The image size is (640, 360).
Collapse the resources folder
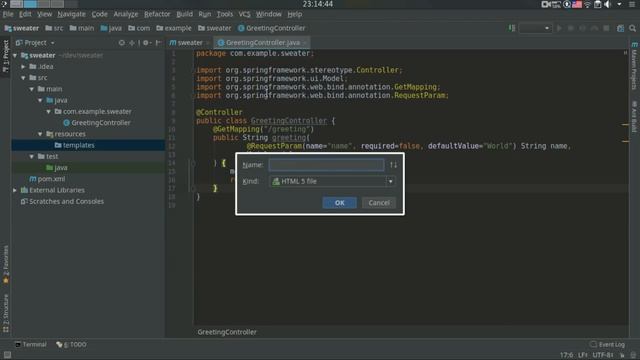click(x=40, y=134)
